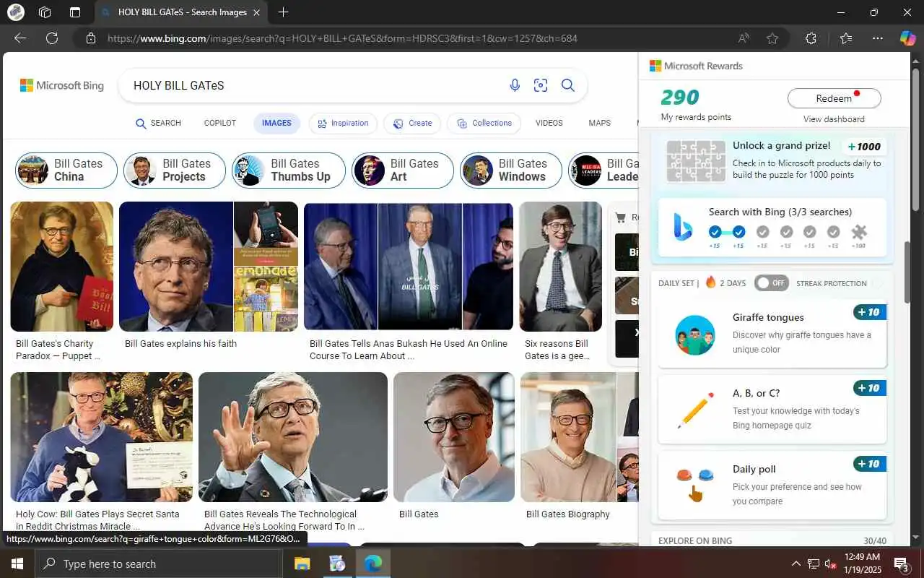924x578 pixels.
Task: Add this page to favorites
Action: point(772,38)
